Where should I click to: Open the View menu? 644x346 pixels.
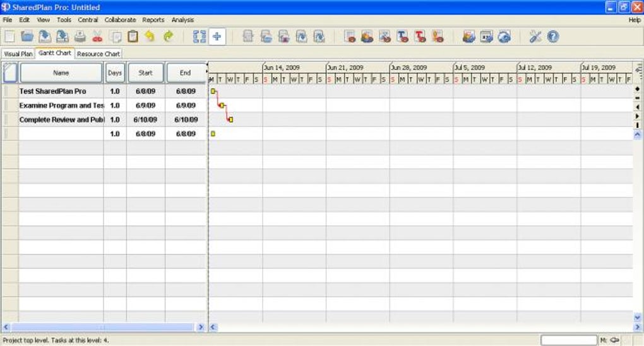43,20
